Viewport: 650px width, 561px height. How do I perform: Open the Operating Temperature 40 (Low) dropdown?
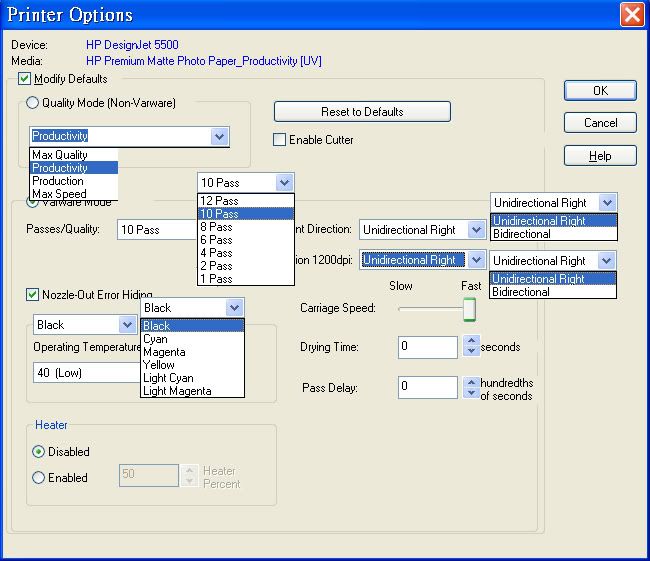(x=85, y=373)
